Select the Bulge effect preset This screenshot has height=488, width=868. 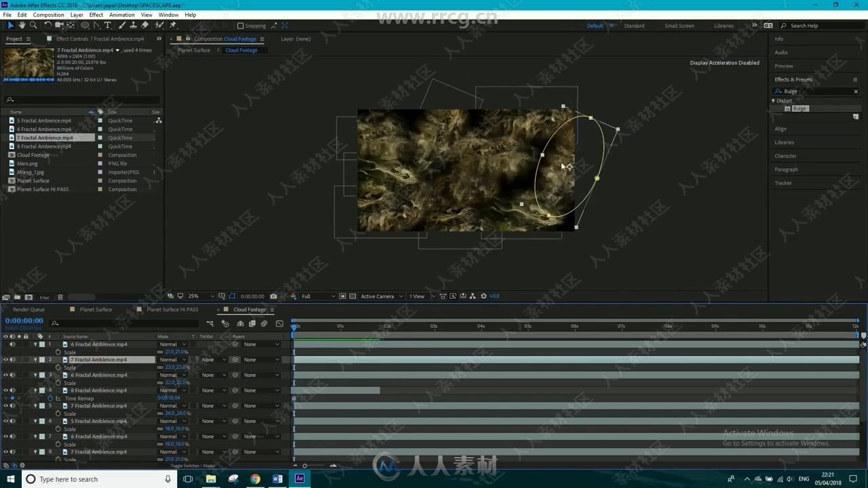point(800,108)
